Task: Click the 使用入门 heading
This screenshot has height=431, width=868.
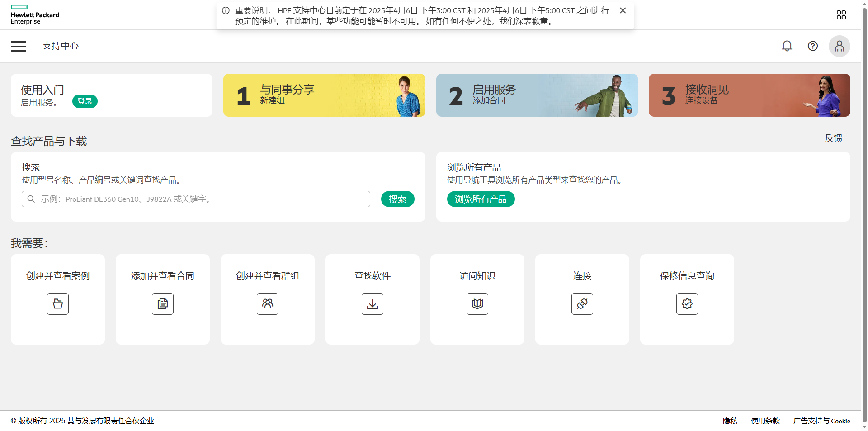Action: coord(42,90)
